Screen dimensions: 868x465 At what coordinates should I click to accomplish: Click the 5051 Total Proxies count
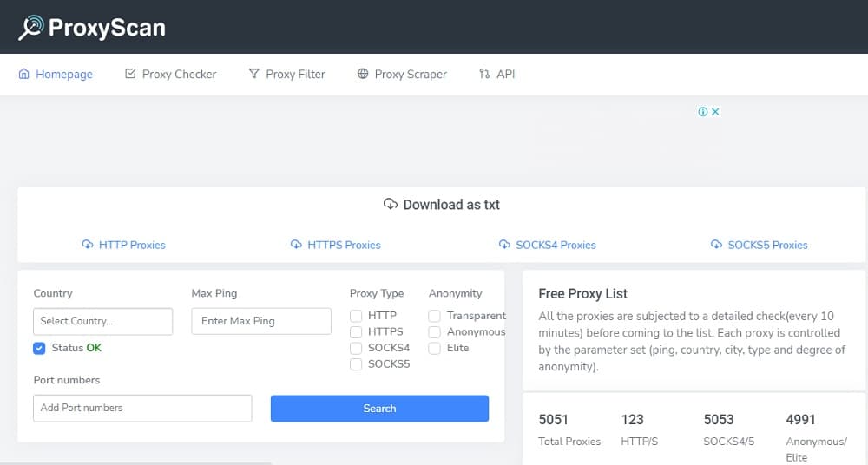pos(553,420)
